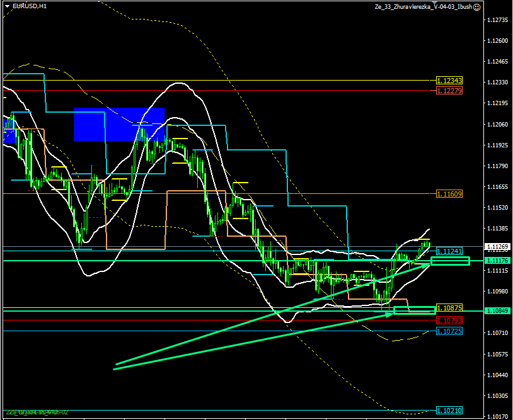Click the small triangle beside EURUSD,H1
513x420 pixels.
[x=6, y=6]
